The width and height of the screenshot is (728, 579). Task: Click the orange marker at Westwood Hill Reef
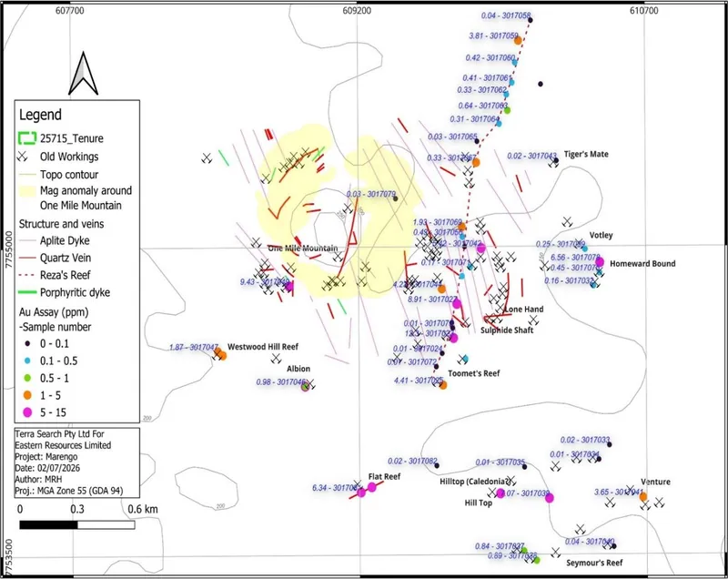coord(222,356)
